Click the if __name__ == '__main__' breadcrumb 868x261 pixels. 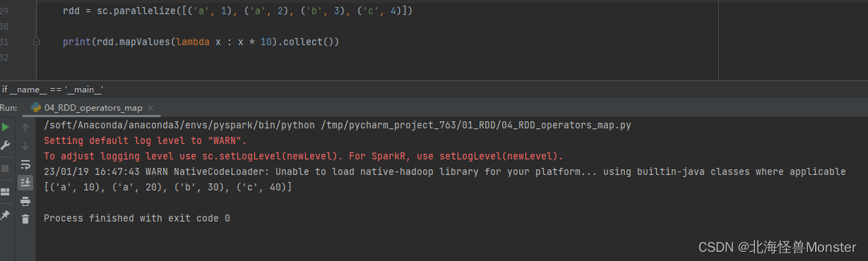coord(52,89)
